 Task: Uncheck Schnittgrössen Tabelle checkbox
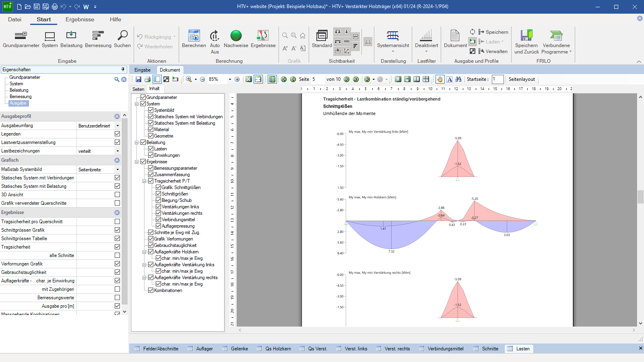click(x=117, y=238)
